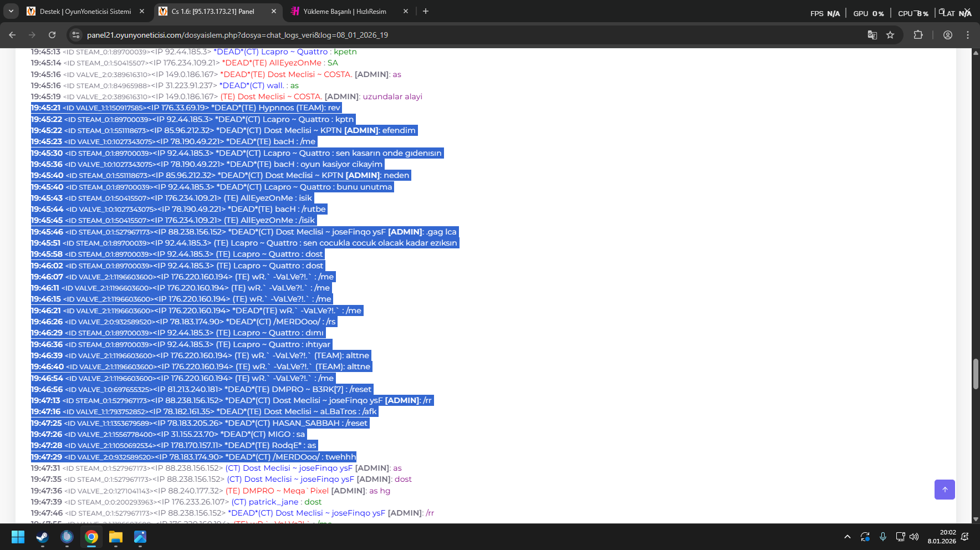Screen dimensions: 980x550
Task: Open a new browser tab
Action: 426,11
